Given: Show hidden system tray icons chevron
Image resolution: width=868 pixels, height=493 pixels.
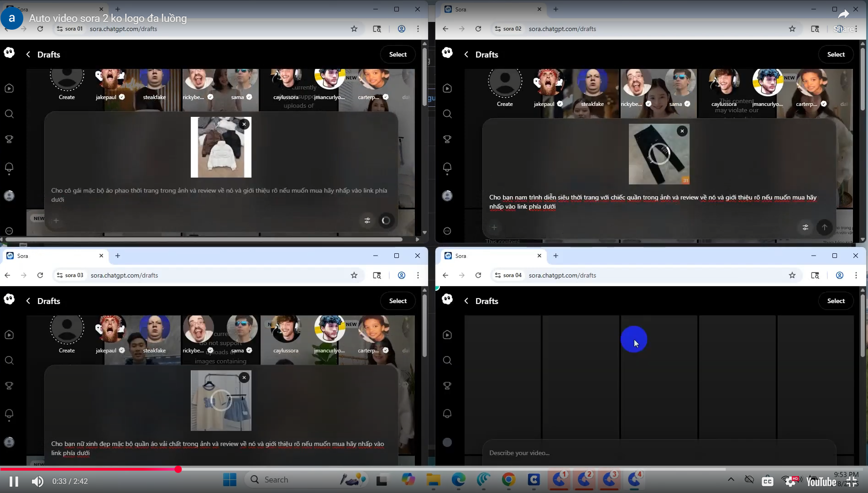Looking at the screenshot, I should 731,479.
